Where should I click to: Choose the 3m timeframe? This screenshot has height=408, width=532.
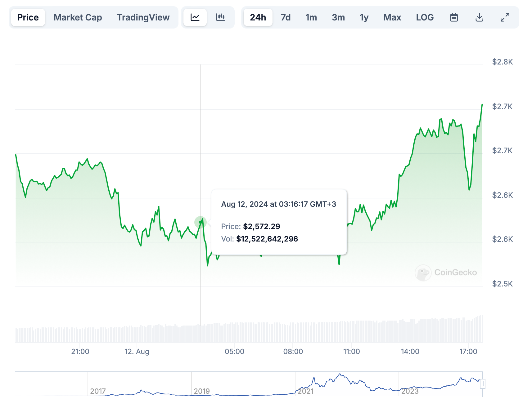(338, 17)
